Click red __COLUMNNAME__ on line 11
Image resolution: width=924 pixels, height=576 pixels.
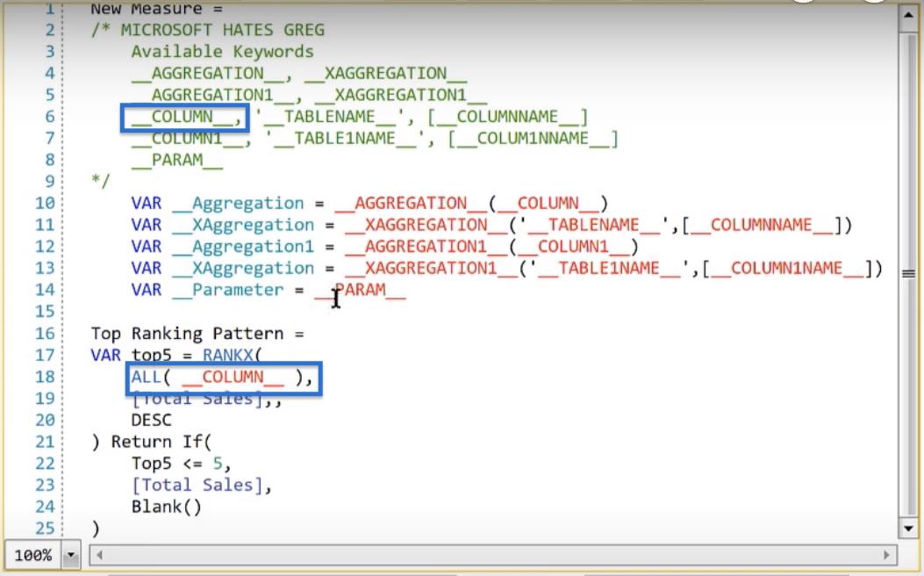[762, 225]
